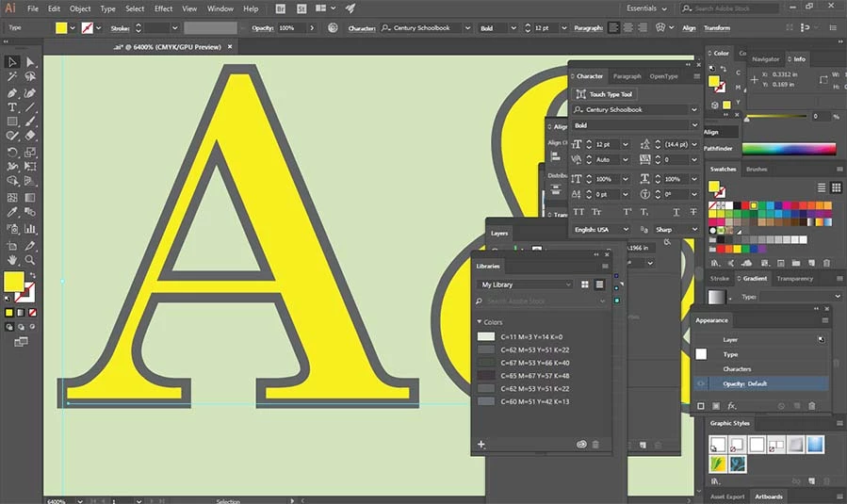Select the Zoom tool

pos(30,260)
